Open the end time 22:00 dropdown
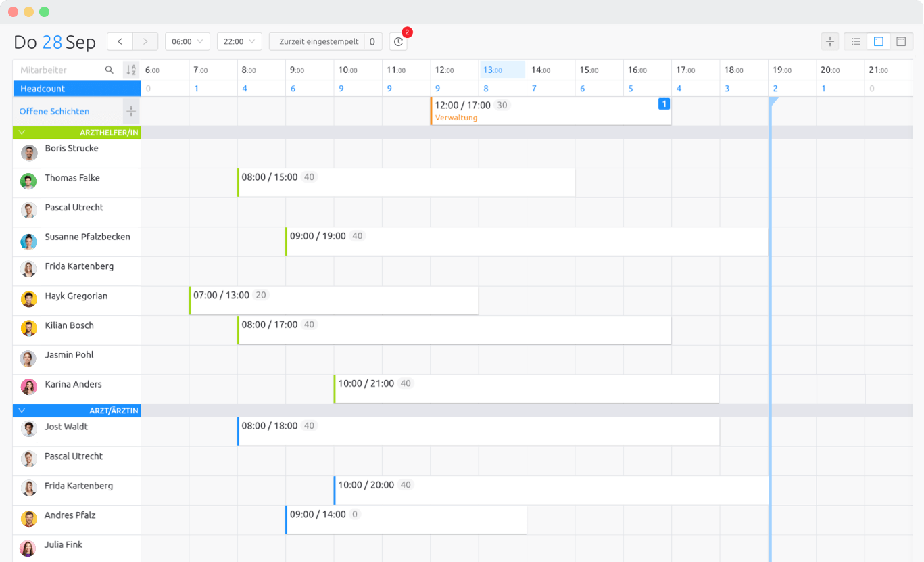The height and width of the screenshot is (562, 924). 239,41
